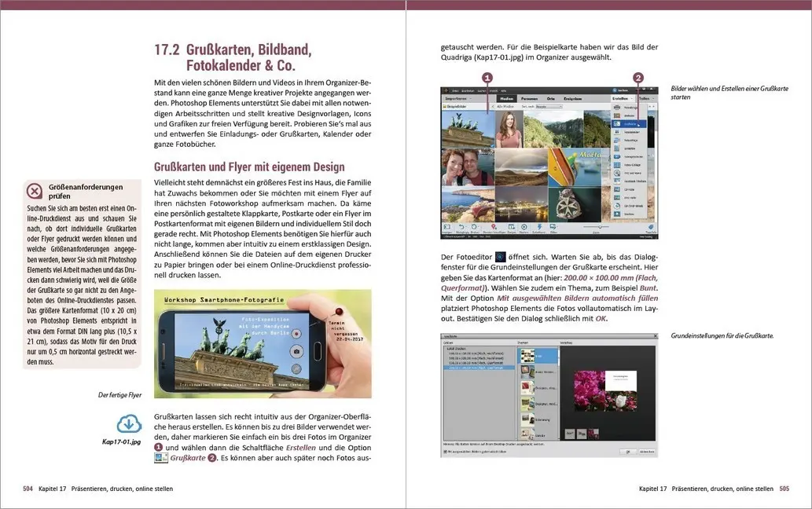
Task: Select the highlighted 200.00 × 100.00 mm size
Action: coord(479,368)
